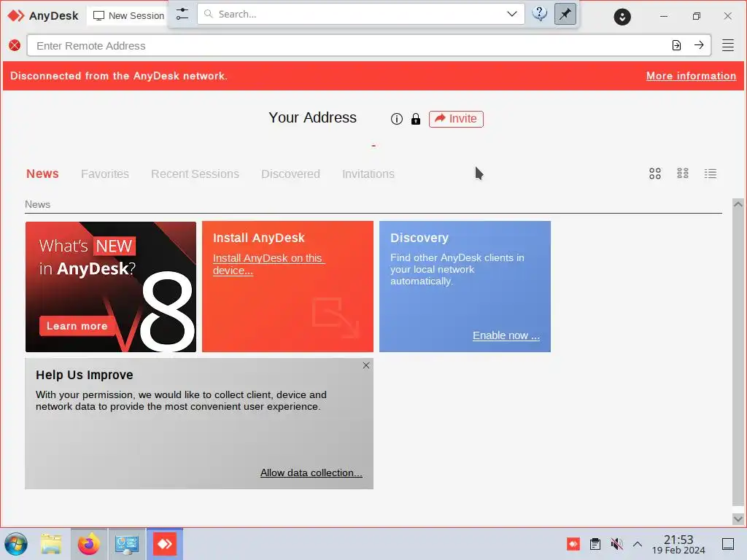Switch to the Recent Sessions tab
Screen dimensions: 747x560
(195, 174)
